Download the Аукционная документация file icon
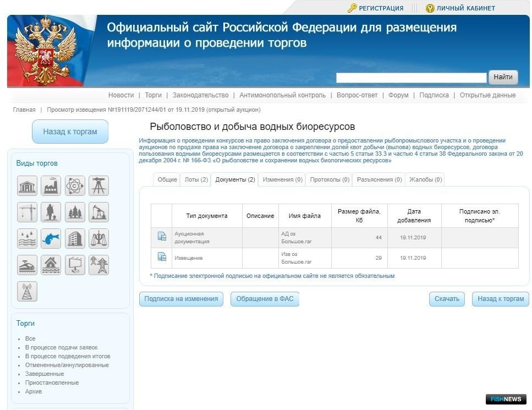The width and height of the screenshot is (532, 410). tap(162, 236)
